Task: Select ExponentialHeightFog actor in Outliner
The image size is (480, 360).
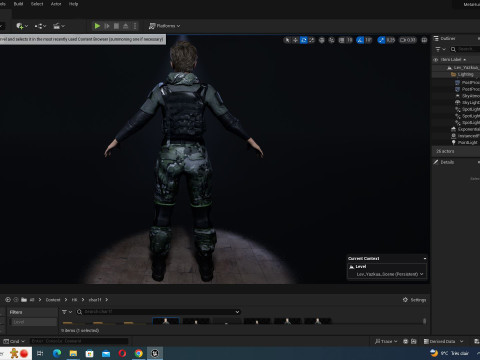Action: [466, 129]
